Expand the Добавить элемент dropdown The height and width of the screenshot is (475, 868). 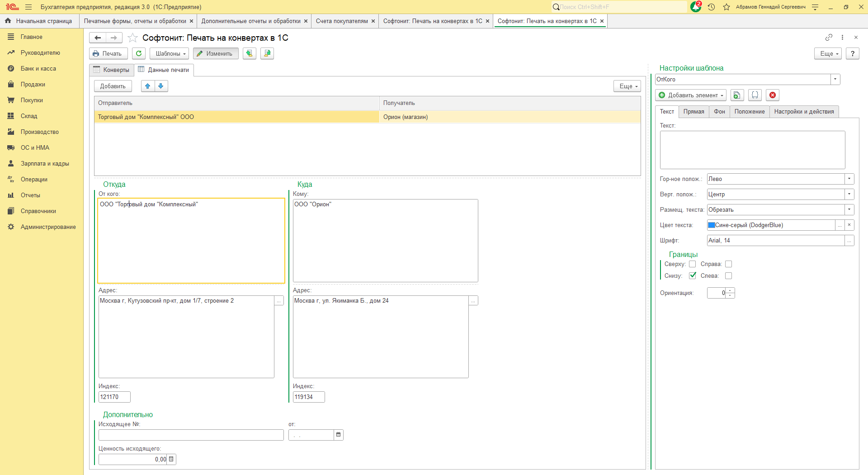coord(691,95)
